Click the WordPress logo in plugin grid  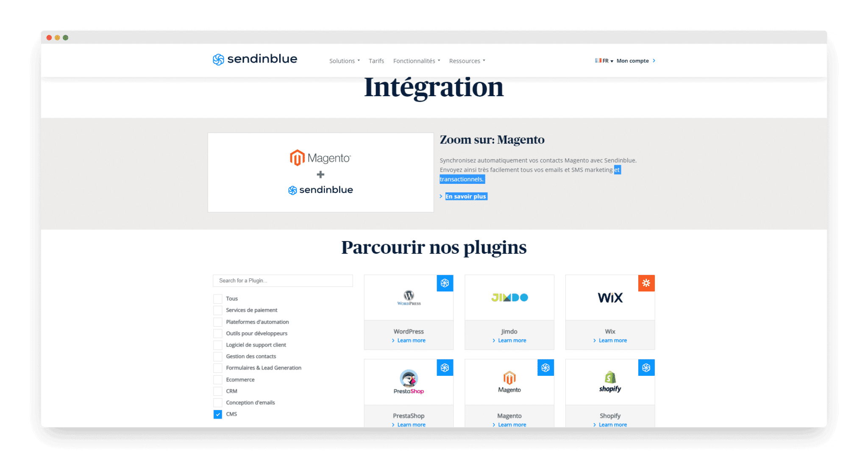(409, 297)
